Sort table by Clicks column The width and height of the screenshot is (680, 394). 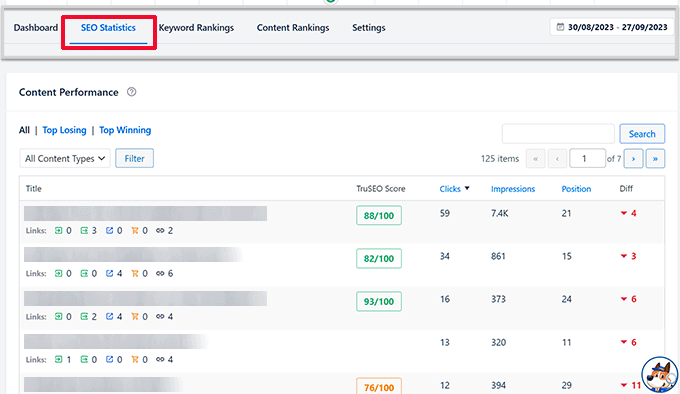click(450, 189)
